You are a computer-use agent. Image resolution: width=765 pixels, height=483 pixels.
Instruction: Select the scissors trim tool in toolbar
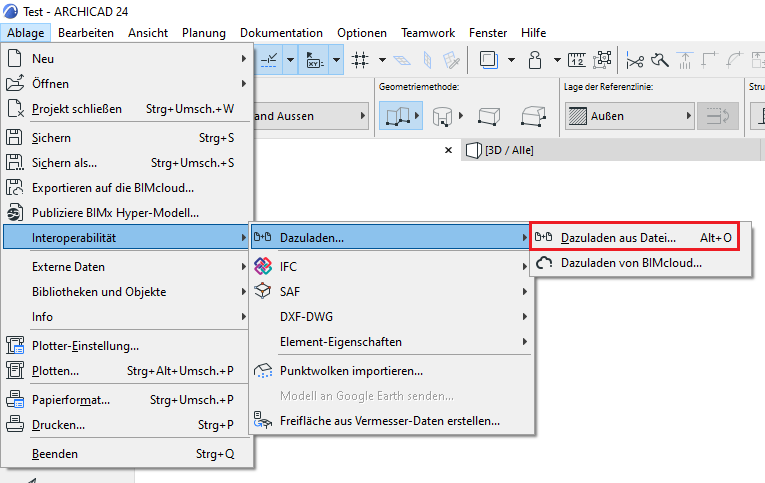(635, 60)
